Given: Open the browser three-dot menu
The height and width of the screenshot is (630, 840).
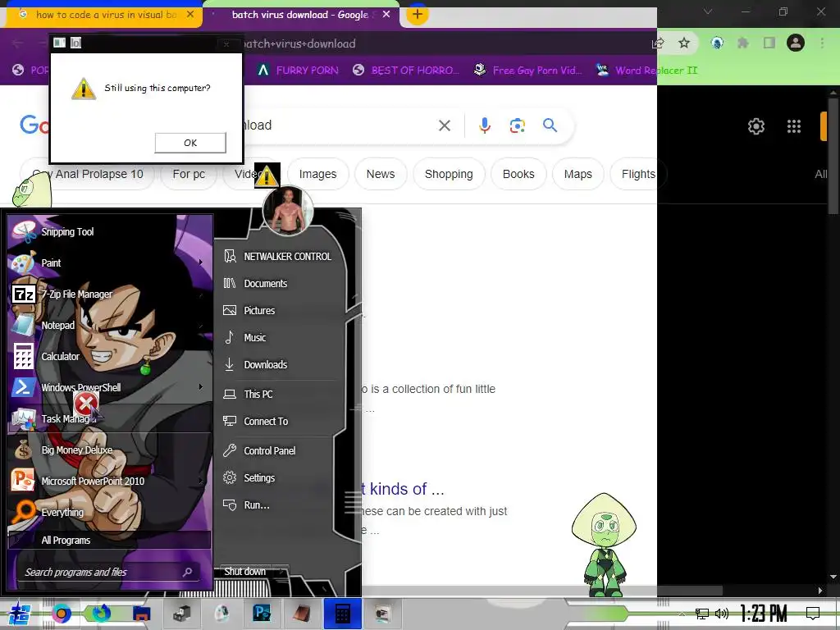Looking at the screenshot, I should click(822, 43).
